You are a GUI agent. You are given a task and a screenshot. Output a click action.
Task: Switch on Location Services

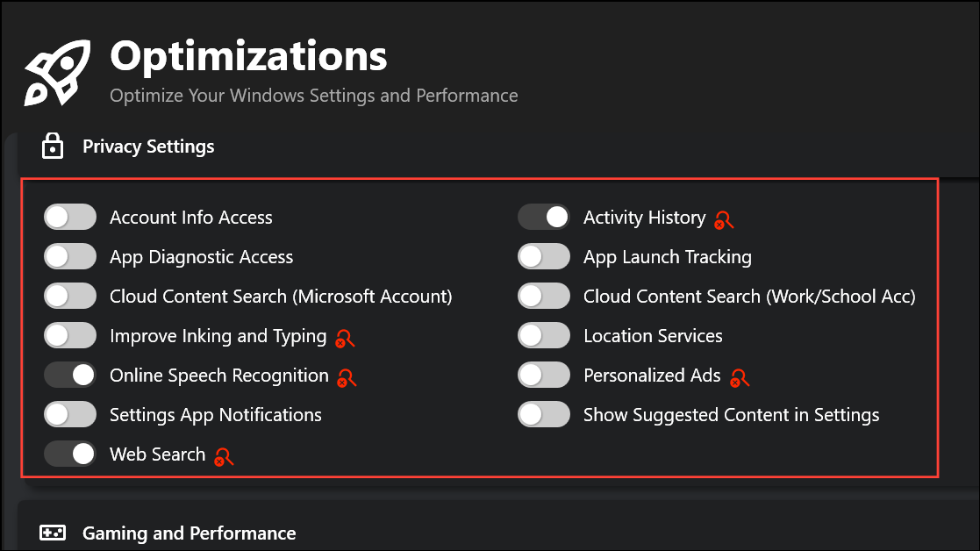point(544,336)
